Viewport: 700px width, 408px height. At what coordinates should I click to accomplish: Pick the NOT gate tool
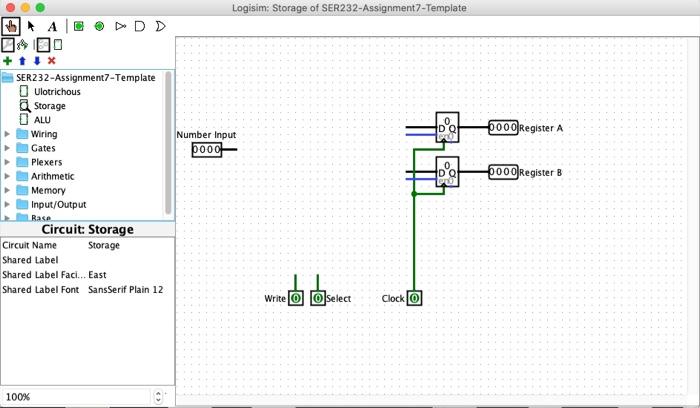click(x=120, y=26)
